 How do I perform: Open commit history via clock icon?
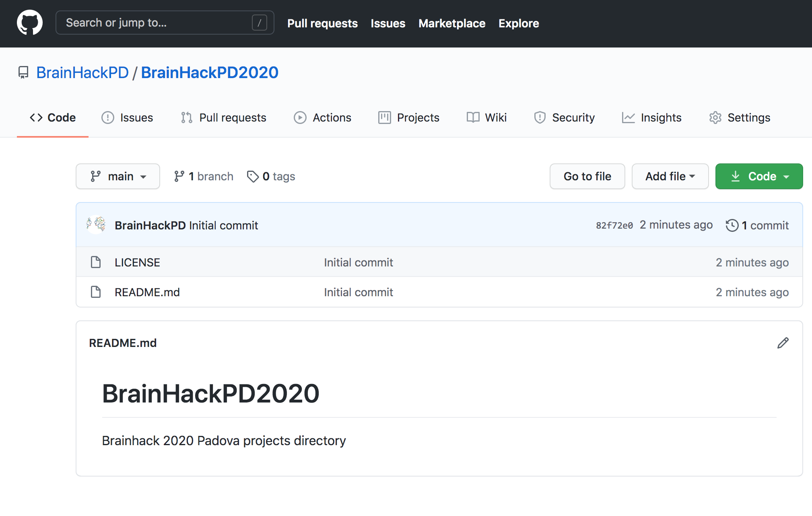click(732, 225)
